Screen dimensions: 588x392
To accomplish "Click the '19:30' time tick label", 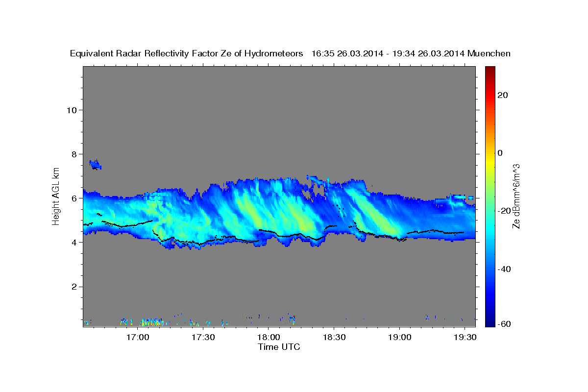I will click(x=465, y=338).
